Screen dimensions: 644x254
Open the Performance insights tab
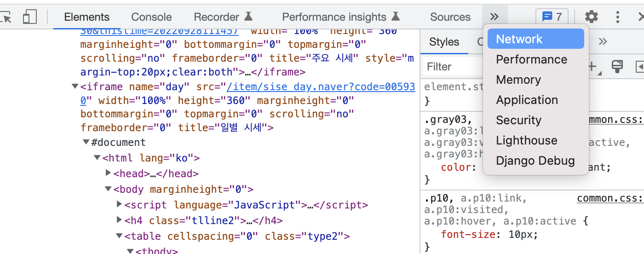pos(341,17)
